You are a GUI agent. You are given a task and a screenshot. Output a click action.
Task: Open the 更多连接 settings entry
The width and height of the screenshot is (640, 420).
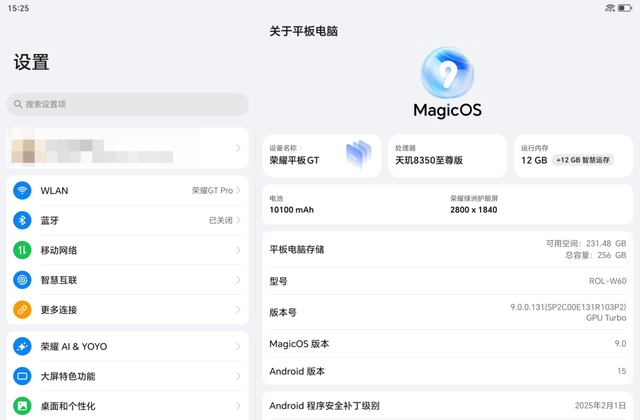[x=127, y=310]
